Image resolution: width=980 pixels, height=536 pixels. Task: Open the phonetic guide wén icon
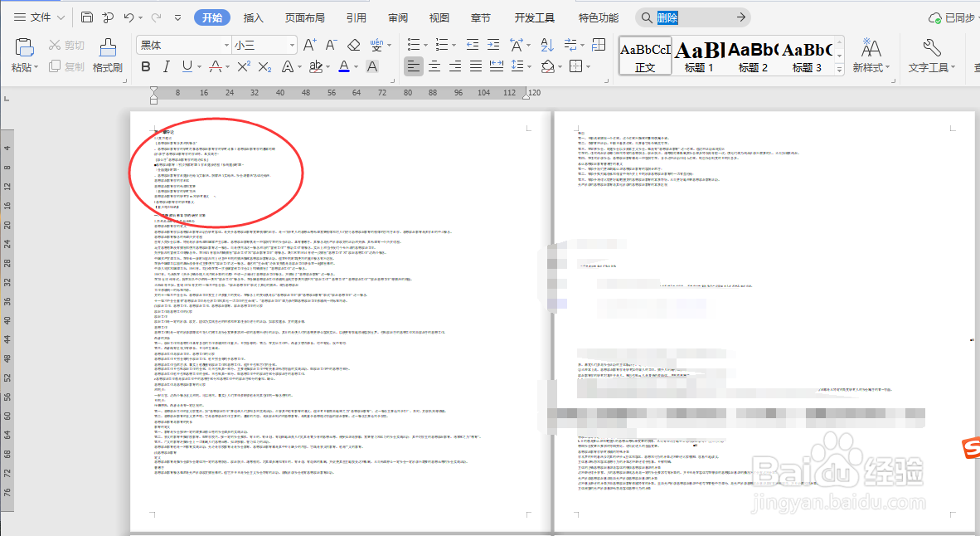pos(376,45)
